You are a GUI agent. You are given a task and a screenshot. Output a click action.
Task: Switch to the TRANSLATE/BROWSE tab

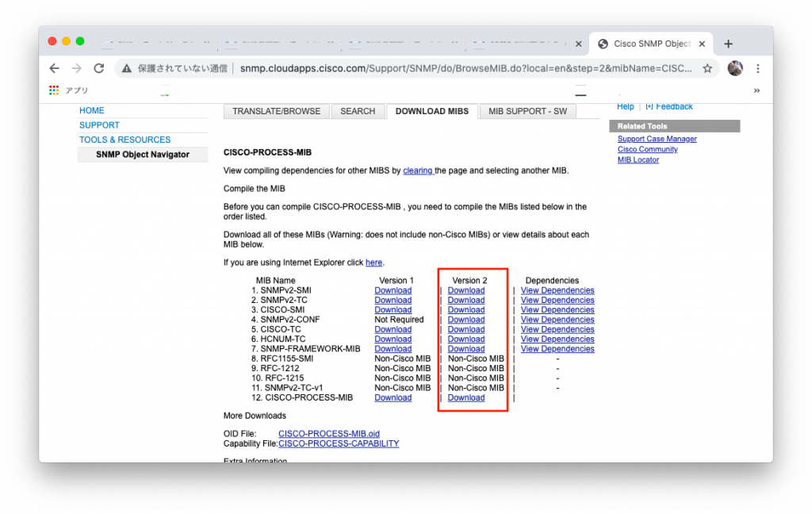(x=276, y=111)
